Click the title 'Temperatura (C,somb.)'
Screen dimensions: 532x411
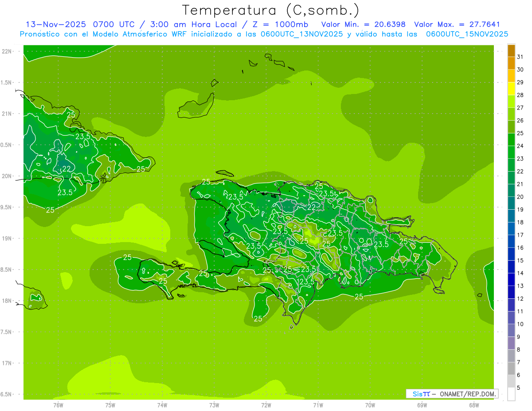tap(271, 10)
